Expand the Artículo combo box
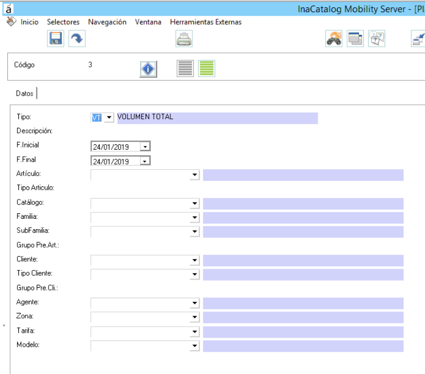The image size is (425, 374). tap(195, 175)
